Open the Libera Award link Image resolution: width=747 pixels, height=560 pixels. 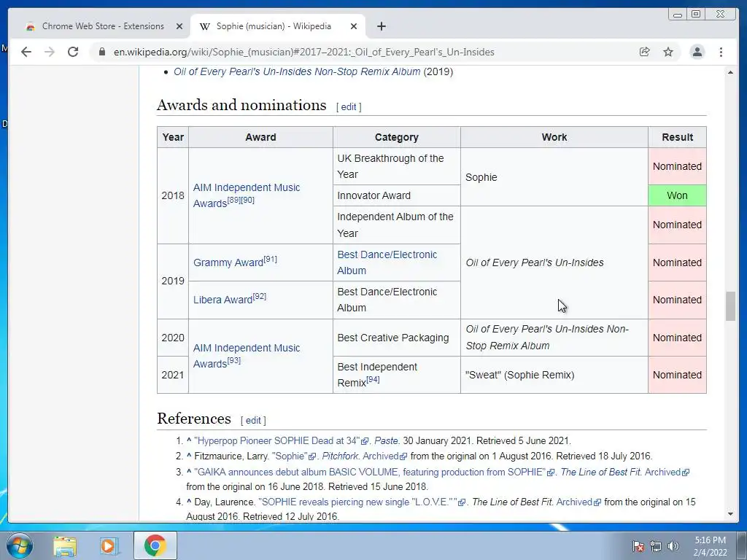coord(222,300)
